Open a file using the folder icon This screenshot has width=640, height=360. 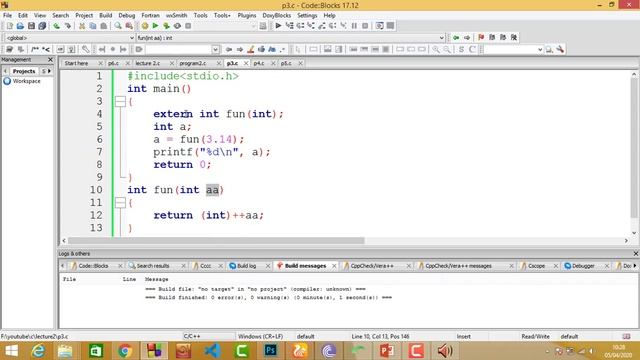point(20,26)
